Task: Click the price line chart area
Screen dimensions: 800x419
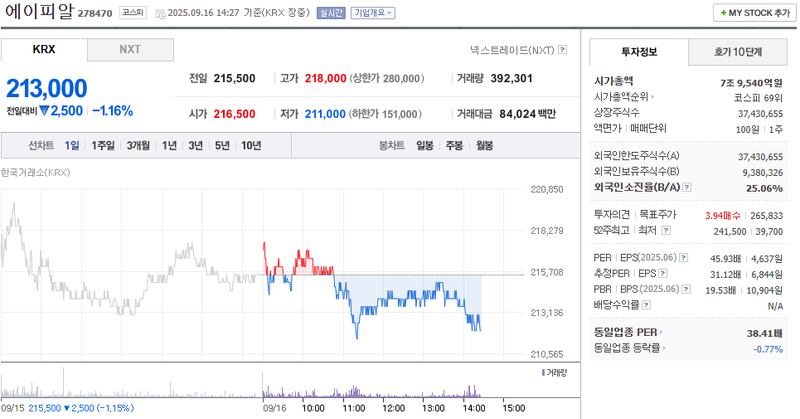Action: tap(263, 273)
